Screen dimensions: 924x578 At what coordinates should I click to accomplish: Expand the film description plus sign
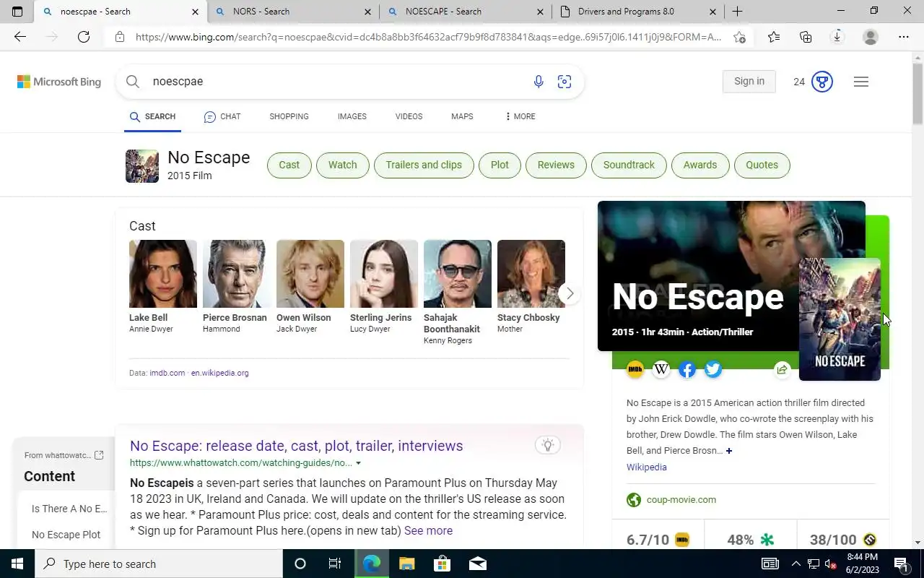click(729, 451)
